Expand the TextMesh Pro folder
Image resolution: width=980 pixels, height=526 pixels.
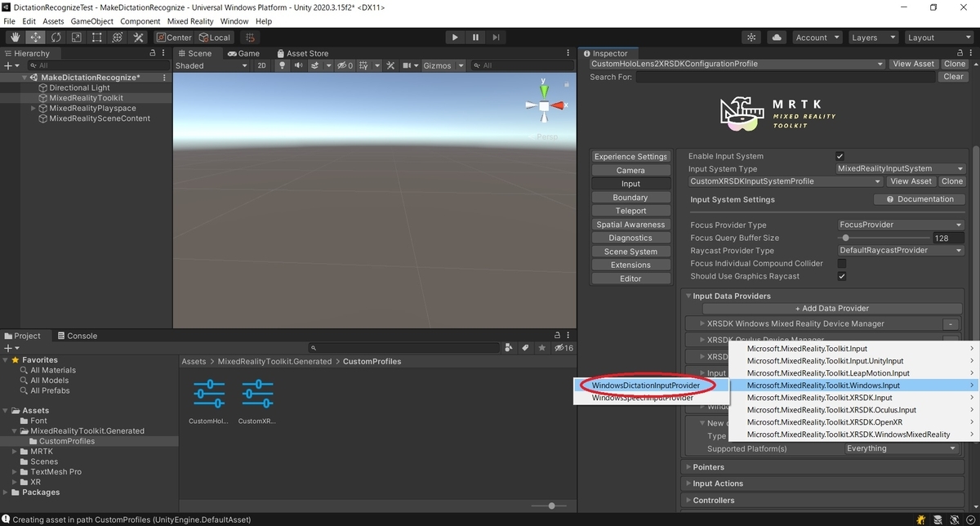[16, 472]
